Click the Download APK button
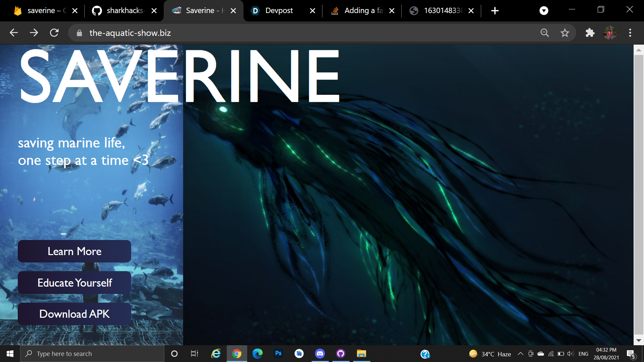Image resolution: width=644 pixels, height=362 pixels. pyautogui.click(x=74, y=314)
